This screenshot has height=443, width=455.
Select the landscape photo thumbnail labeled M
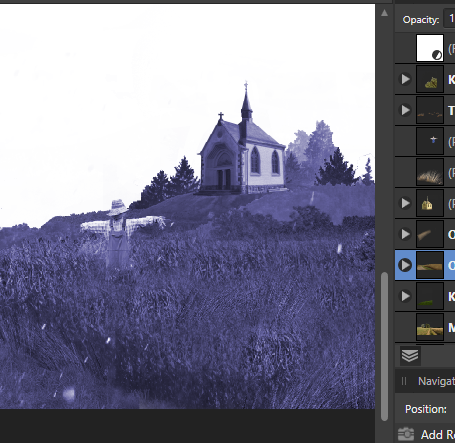[430, 327]
